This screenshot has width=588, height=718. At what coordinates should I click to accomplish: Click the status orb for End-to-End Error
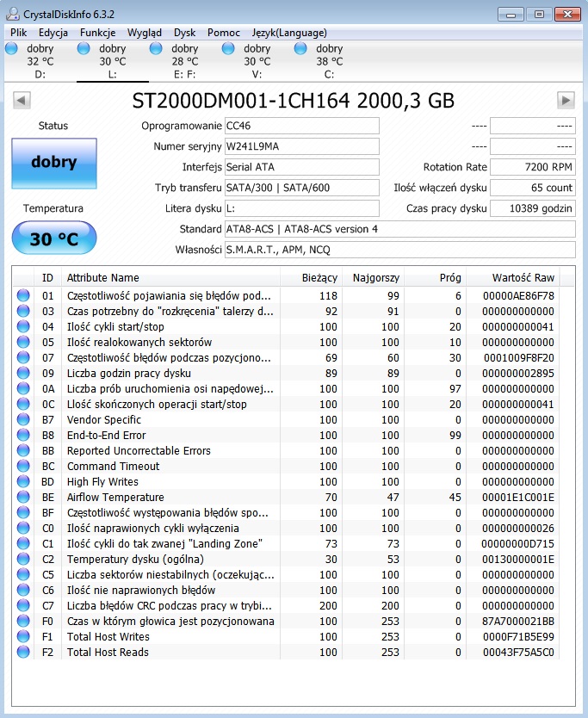tap(23, 435)
